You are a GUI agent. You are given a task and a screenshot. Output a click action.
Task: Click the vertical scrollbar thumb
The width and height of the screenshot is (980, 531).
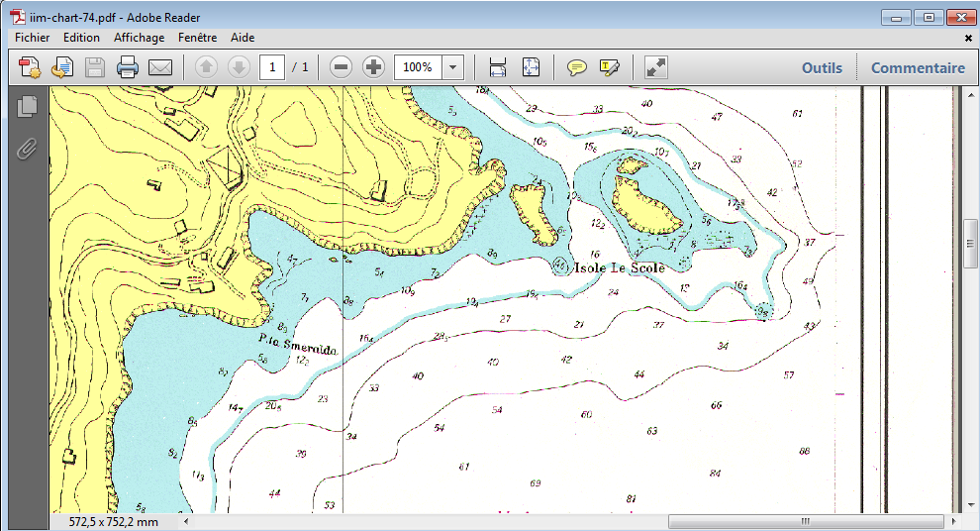click(x=971, y=244)
